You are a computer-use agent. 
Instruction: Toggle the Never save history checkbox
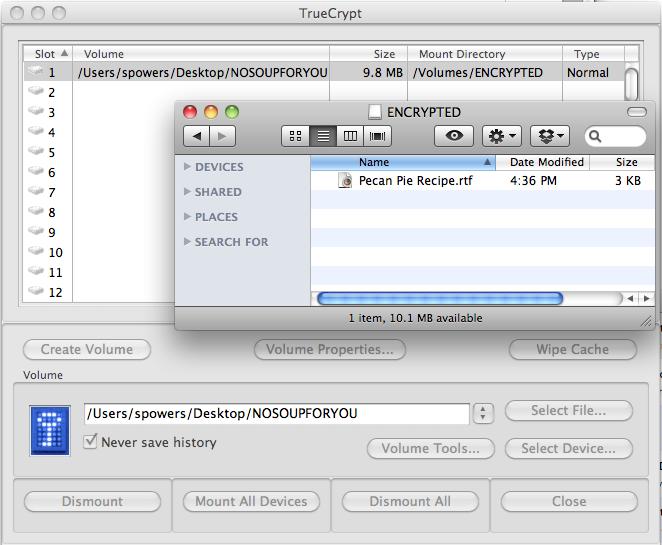point(91,442)
